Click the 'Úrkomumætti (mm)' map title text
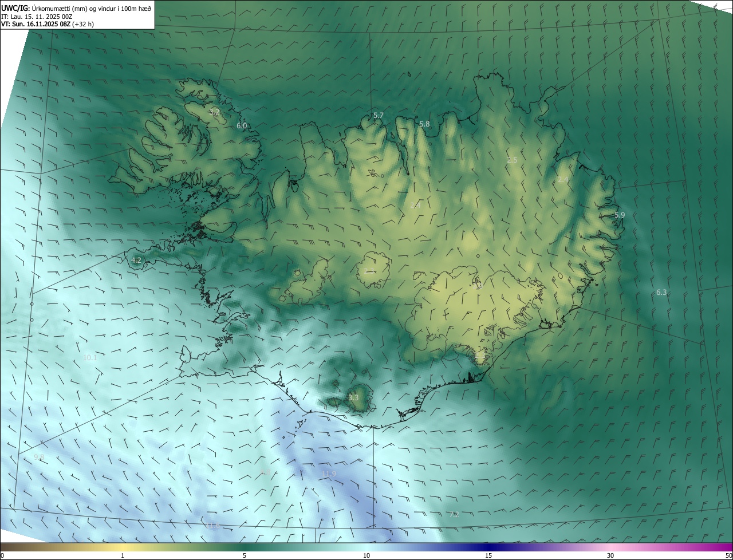 coord(60,8)
